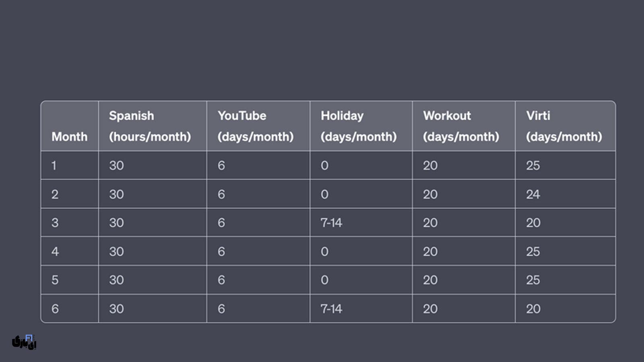Image resolution: width=644 pixels, height=362 pixels.
Task: Select the Holiday (days/month) column header
Action: (x=358, y=126)
